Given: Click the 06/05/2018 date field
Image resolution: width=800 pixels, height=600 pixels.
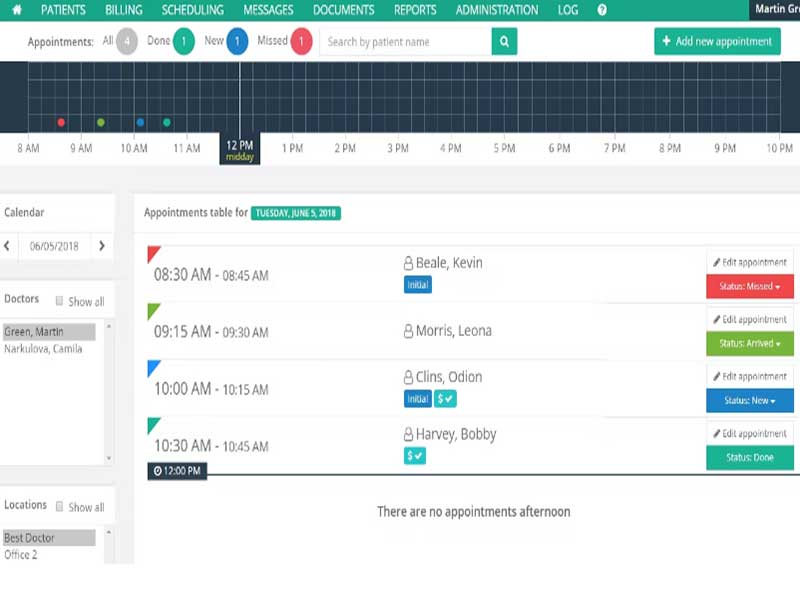Looking at the screenshot, I should tap(54, 246).
